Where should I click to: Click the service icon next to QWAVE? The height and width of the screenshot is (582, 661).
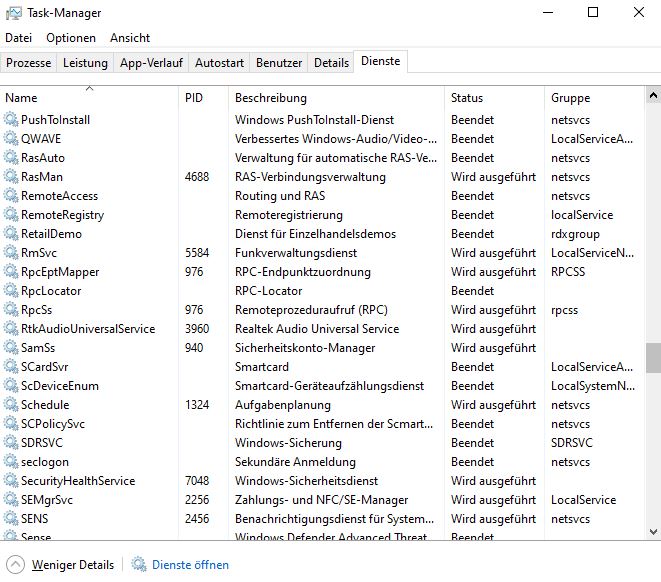point(11,139)
